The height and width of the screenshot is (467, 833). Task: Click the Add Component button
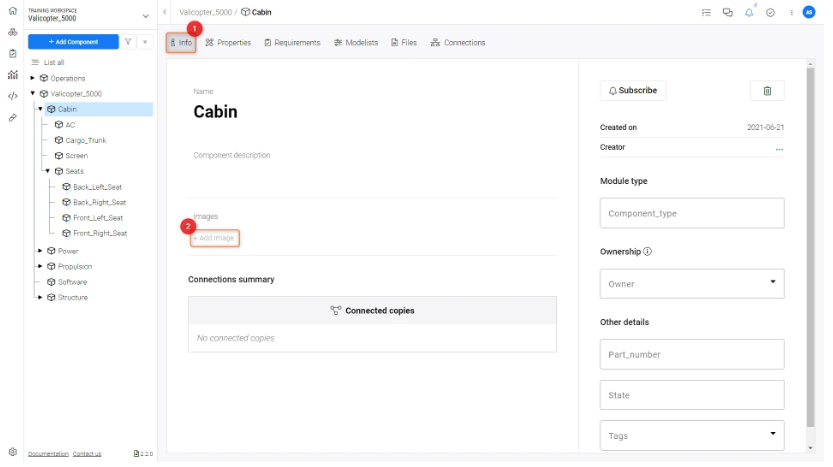73,42
